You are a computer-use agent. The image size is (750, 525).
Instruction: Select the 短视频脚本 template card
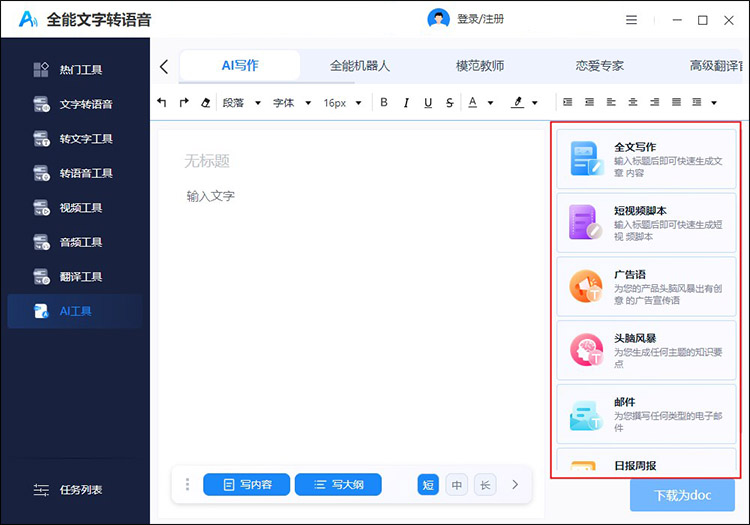646,223
